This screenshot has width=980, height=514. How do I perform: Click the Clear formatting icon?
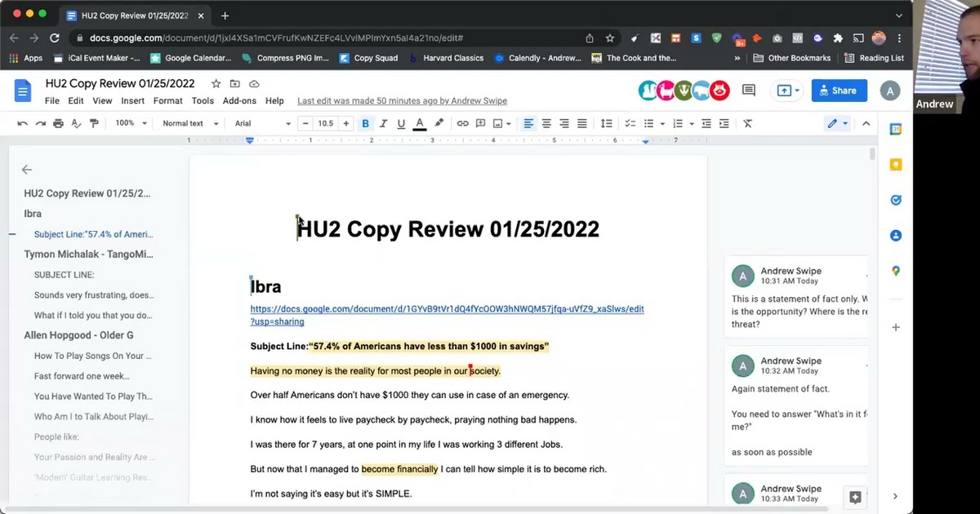(747, 123)
